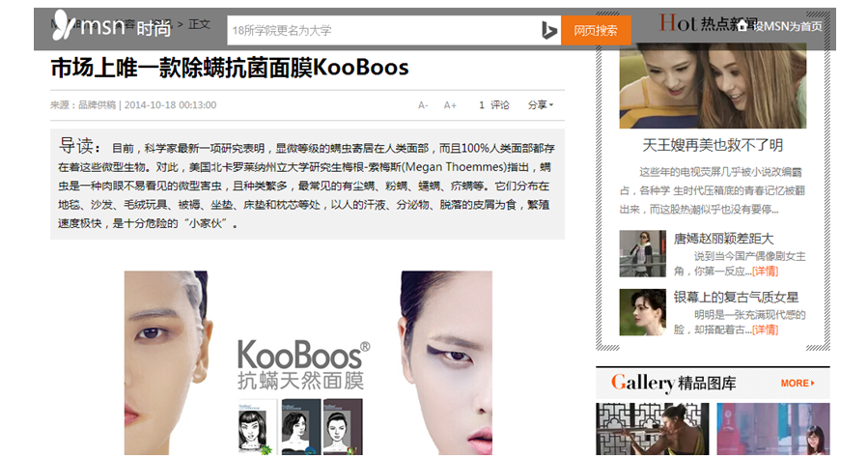The width and height of the screenshot is (868, 459).
Task: Click the Bing search icon
Action: tap(548, 30)
